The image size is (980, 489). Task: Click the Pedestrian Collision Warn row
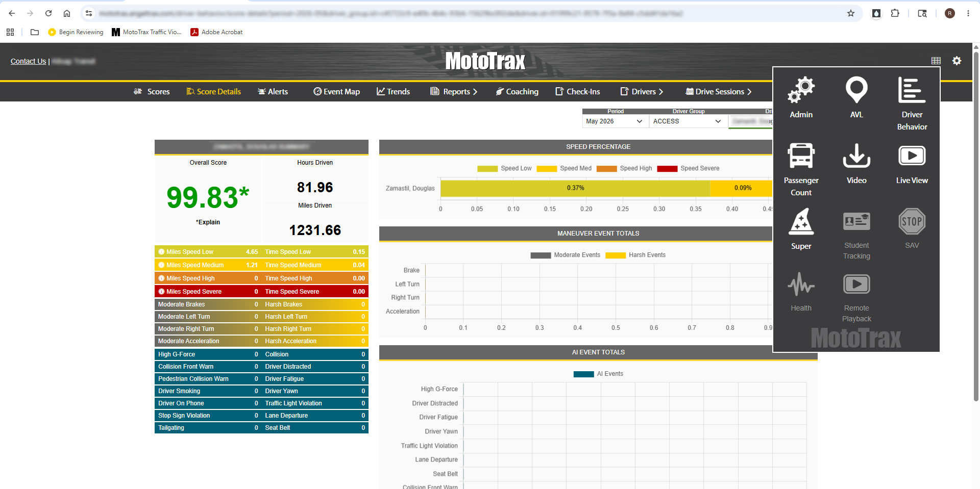tap(208, 379)
